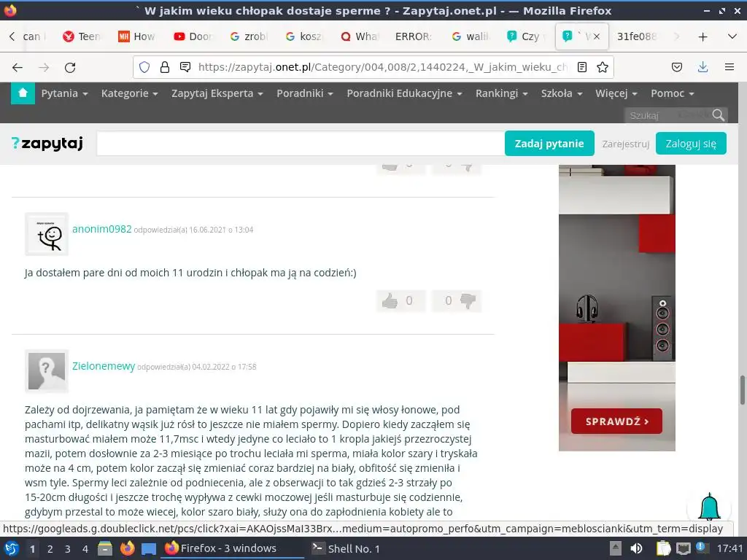Switch to the 31fe088 tab
The image size is (747, 560).
[637, 36]
